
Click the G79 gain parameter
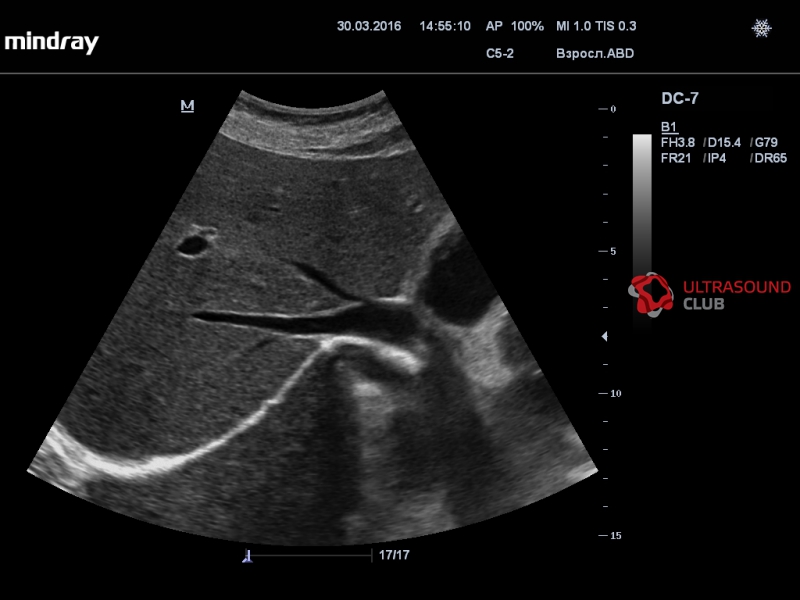[766, 143]
